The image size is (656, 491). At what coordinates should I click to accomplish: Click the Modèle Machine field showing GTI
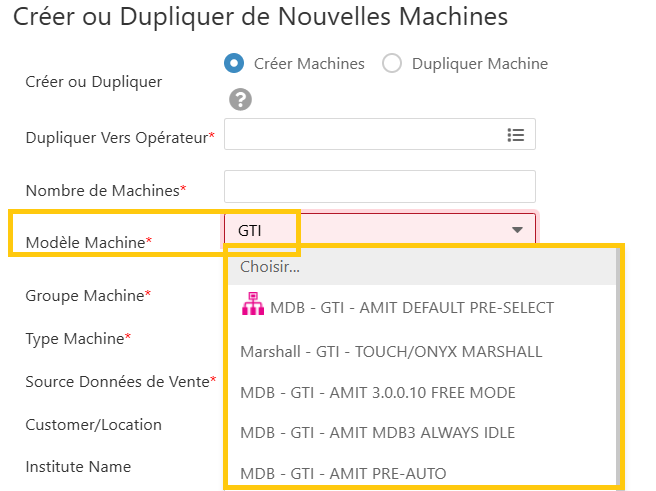coord(380,230)
